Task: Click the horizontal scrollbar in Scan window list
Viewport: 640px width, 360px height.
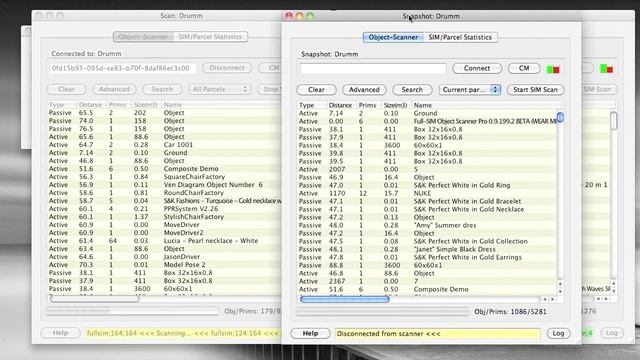Action: tap(94, 299)
